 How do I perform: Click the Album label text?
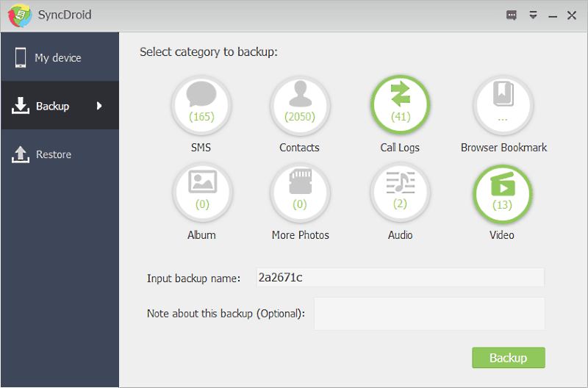click(x=201, y=235)
